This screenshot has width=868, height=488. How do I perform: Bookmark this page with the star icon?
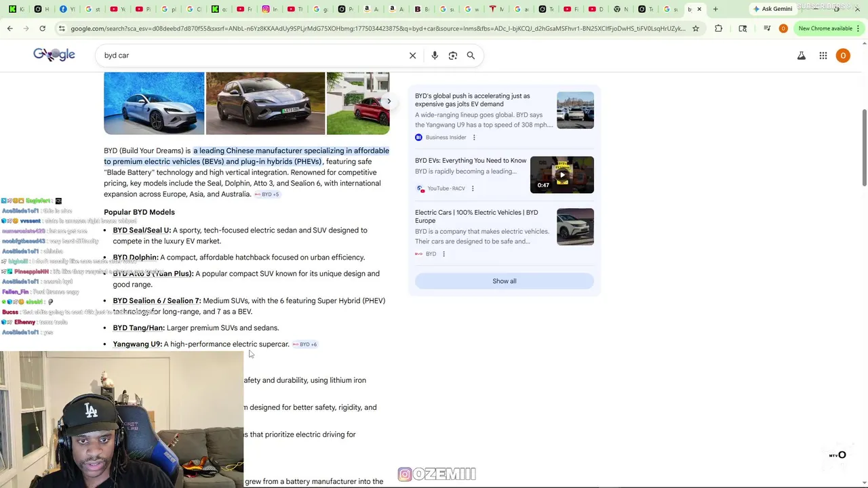(695, 28)
